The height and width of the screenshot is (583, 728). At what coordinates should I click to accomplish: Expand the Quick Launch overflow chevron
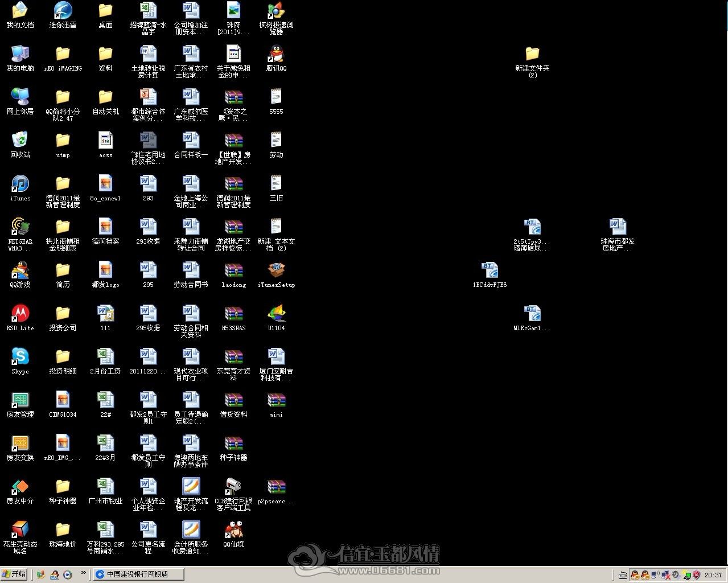pyautogui.click(x=84, y=573)
